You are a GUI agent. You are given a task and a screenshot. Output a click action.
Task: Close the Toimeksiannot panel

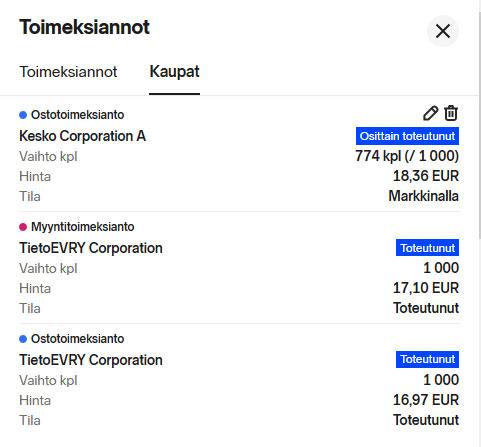[443, 31]
